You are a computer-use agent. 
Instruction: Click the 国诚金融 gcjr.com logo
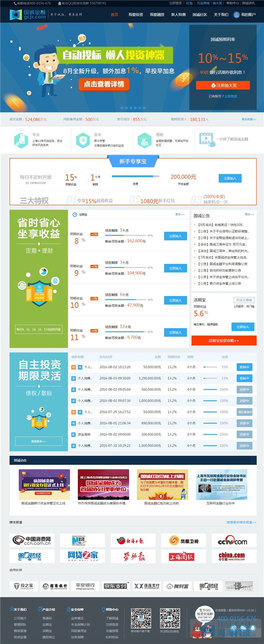tap(27, 15)
